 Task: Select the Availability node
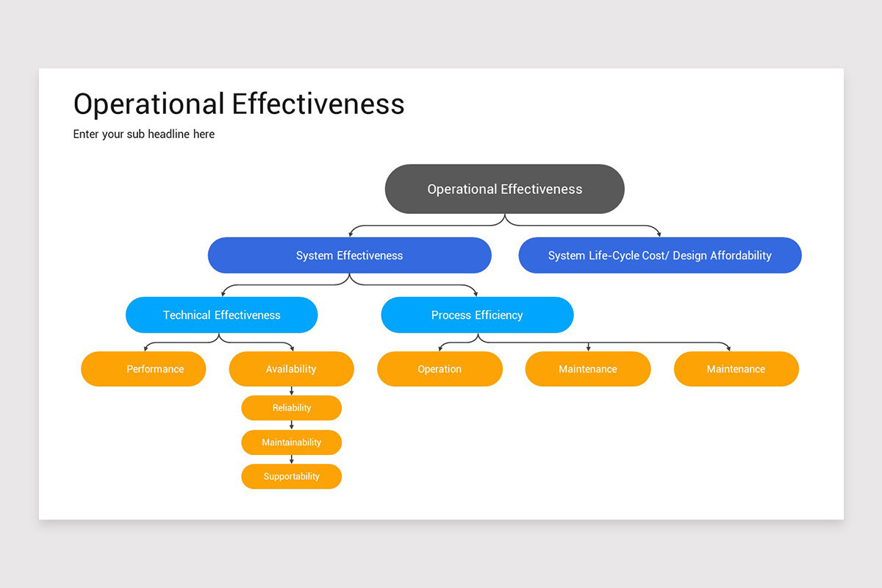tap(291, 368)
